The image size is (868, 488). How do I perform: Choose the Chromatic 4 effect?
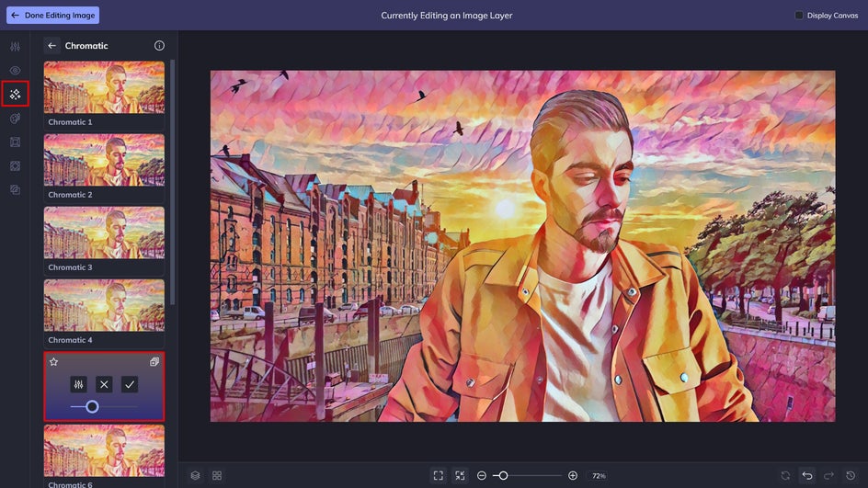click(104, 313)
